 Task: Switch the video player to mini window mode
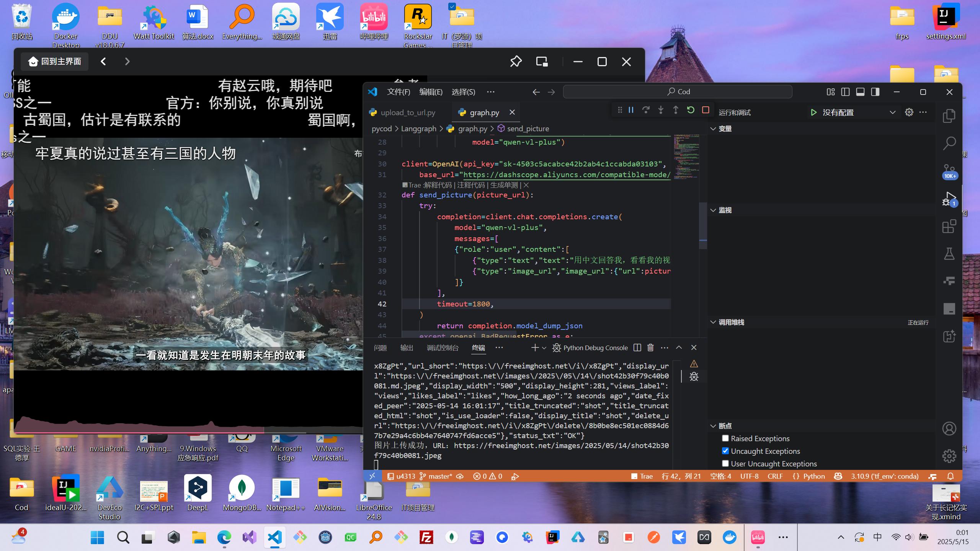542,62
